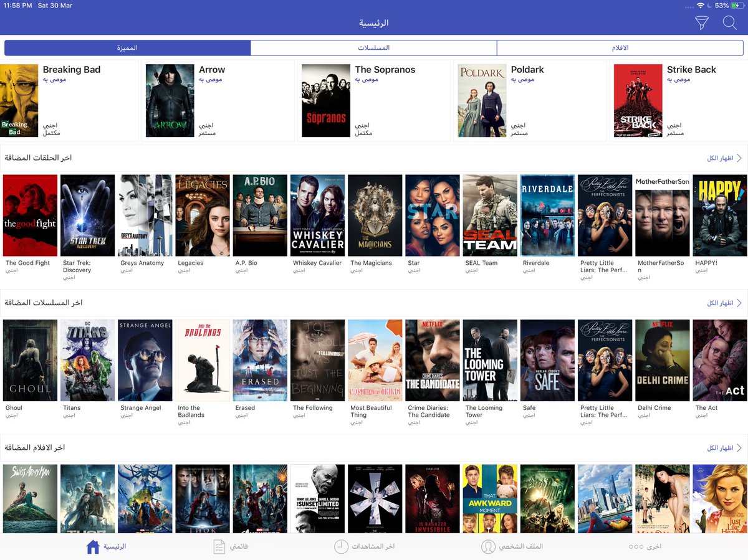Open the Titans series poster
Screen dimensions: 748x560
(88, 361)
